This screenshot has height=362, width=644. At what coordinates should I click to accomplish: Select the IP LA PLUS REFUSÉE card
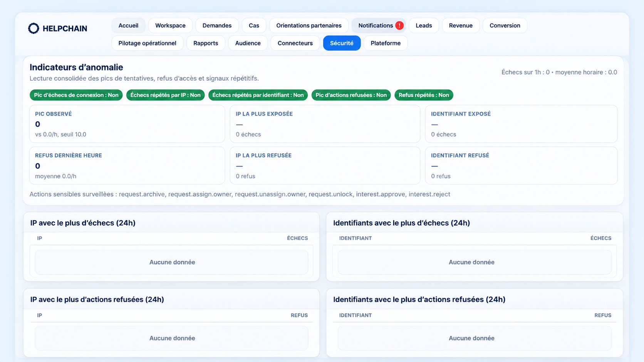tap(325, 165)
